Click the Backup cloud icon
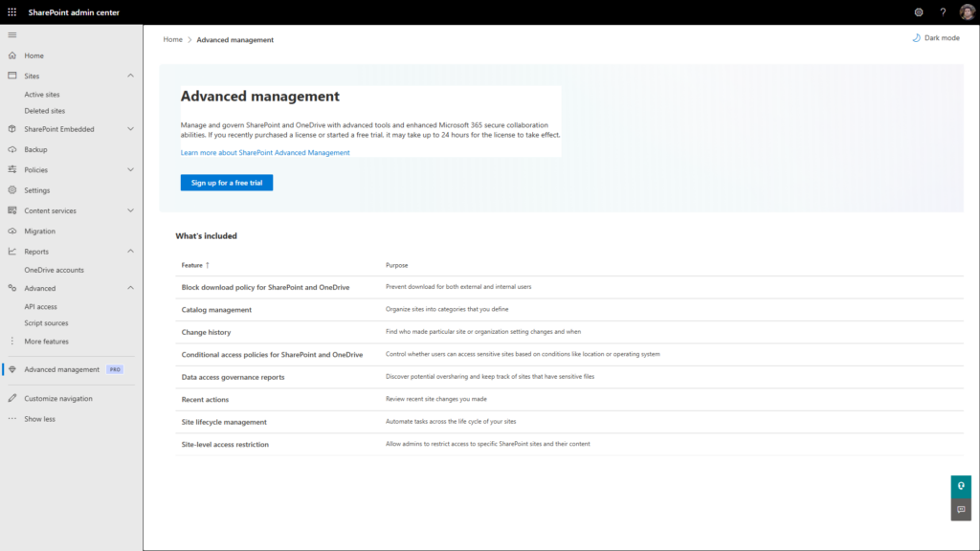The width and height of the screenshot is (980, 551). pos(11,149)
